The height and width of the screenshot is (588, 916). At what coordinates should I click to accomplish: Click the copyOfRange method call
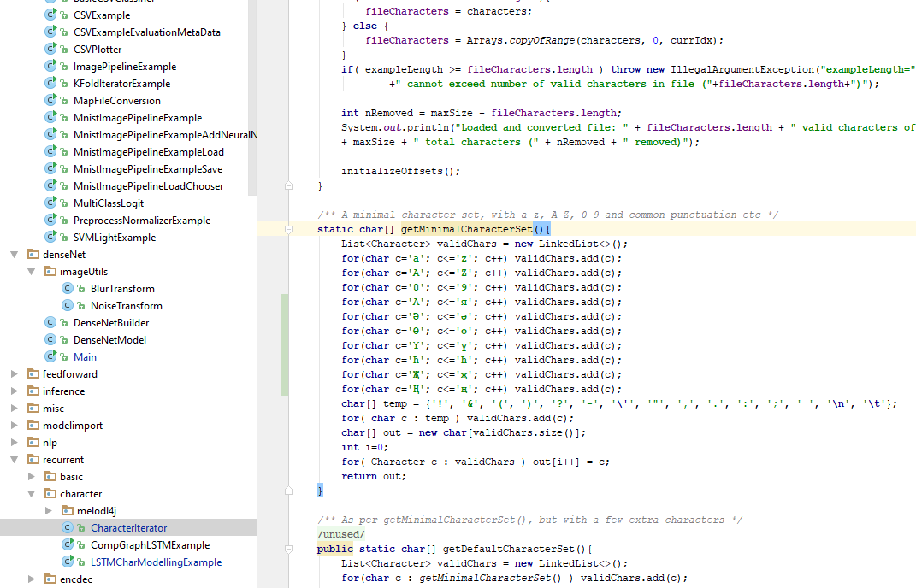point(542,40)
